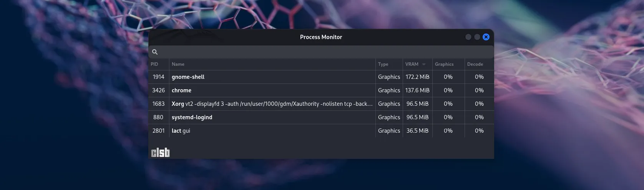The height and width of the screenshot is (190, 644).
Task: Select the lact gui process name
Action: point(181,131)
